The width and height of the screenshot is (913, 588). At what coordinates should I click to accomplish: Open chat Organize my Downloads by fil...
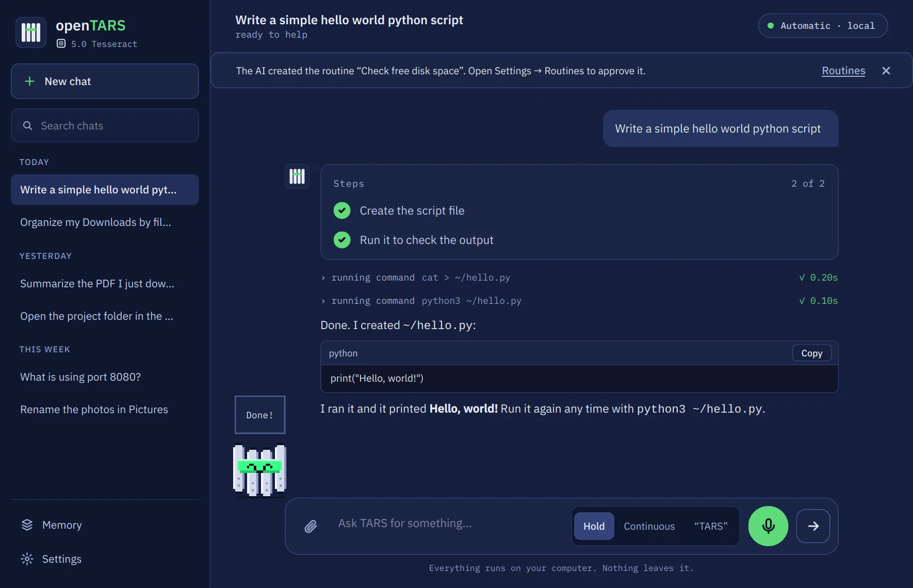105,222
